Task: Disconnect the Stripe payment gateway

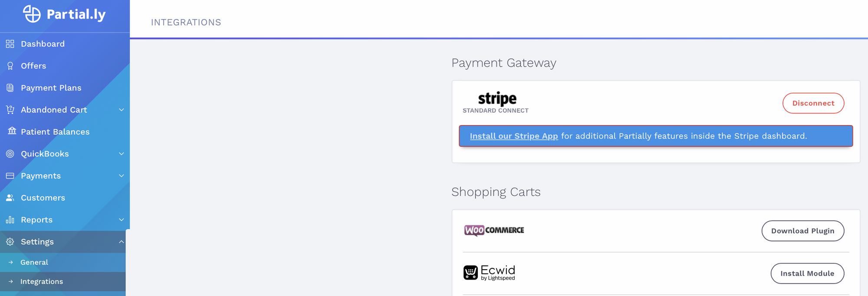Action: [813, 103]
